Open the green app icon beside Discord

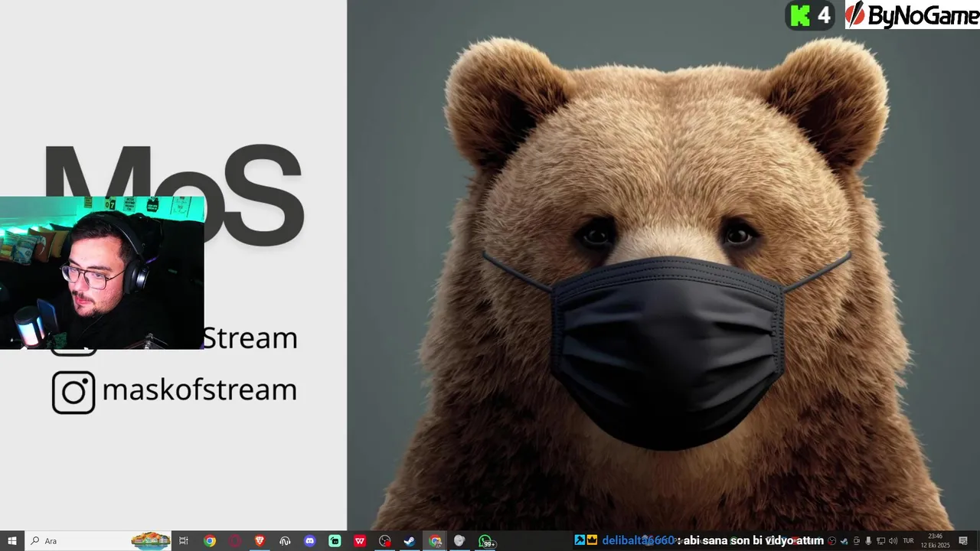(x=335, y=541)
